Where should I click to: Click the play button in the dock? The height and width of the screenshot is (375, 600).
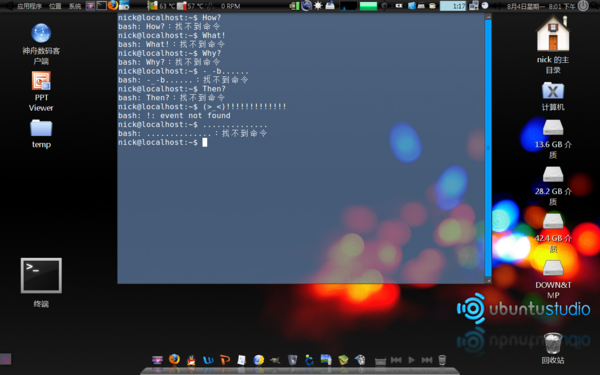(x=411, y=360)
